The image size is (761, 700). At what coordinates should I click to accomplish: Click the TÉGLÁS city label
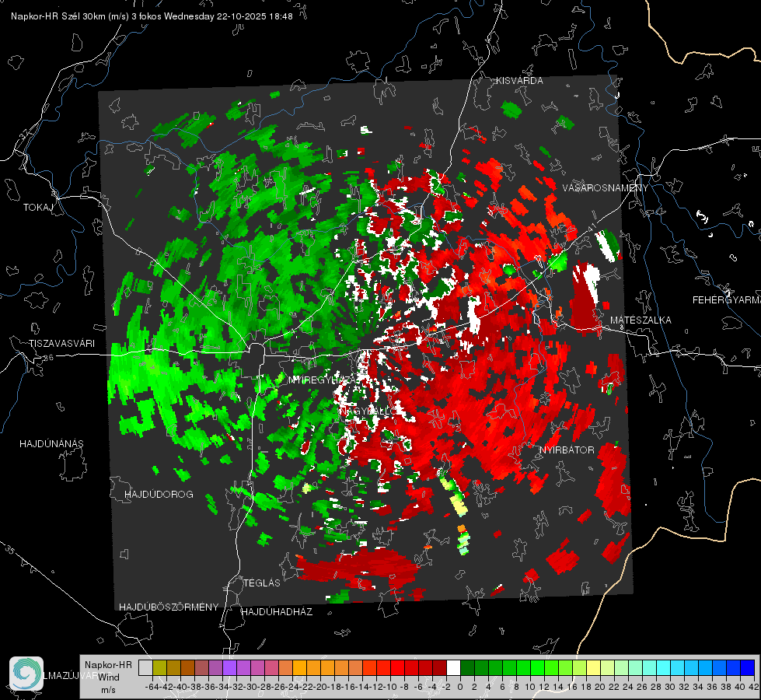point(262,583)
